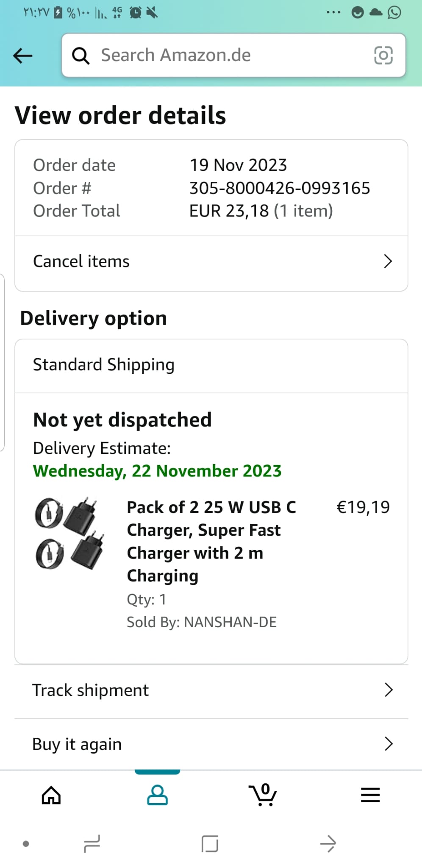Select Buy it again option
This screenshot has height=868, width=422.
coord(77,744)
